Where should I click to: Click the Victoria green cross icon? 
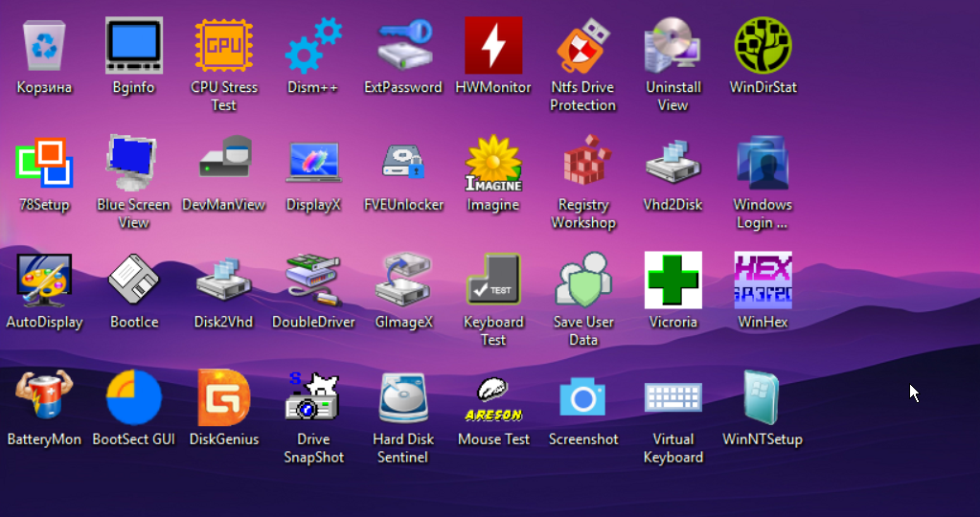(x=673, y=281)
